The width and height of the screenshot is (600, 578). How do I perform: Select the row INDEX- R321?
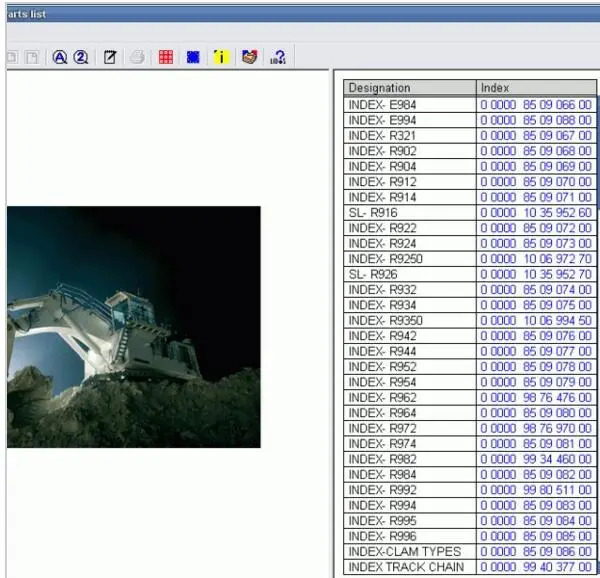pyautogui.click(x=470, y=135)
